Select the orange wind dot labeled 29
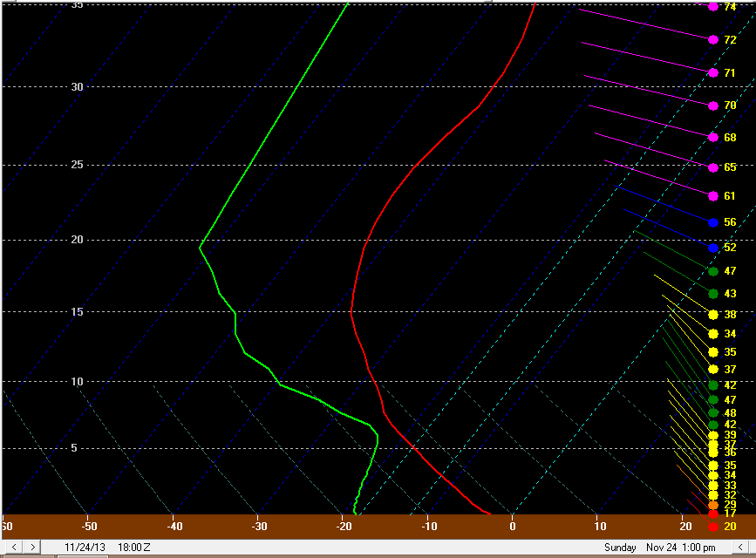The image size is (756, 558). coord(713,505)
